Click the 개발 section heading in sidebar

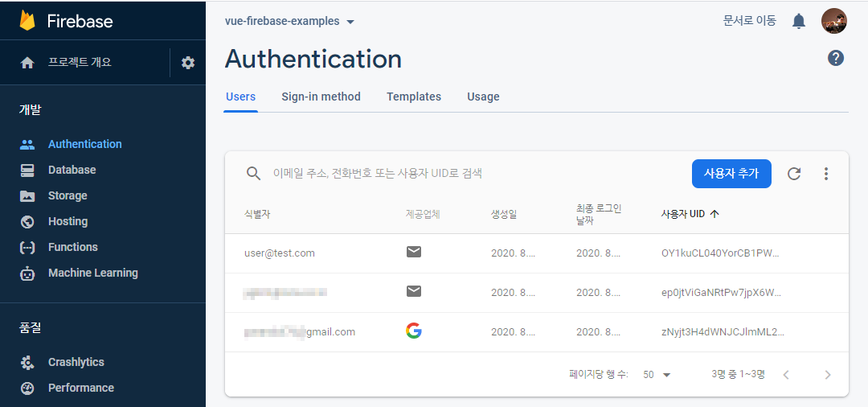point(30,109)
